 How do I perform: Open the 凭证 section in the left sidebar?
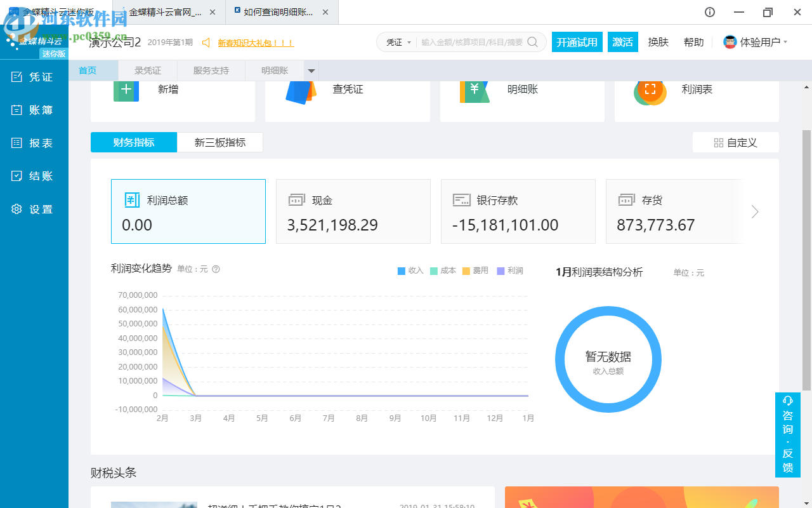(x=32, y=76)
